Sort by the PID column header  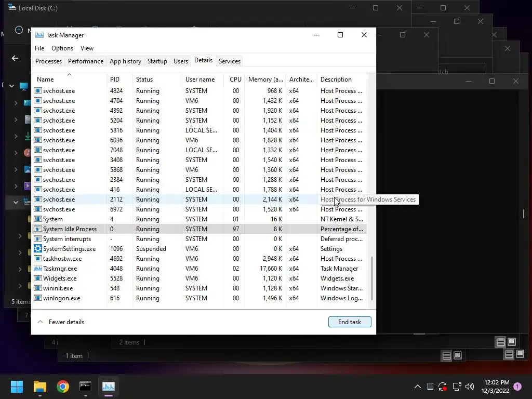pos(119,79)
